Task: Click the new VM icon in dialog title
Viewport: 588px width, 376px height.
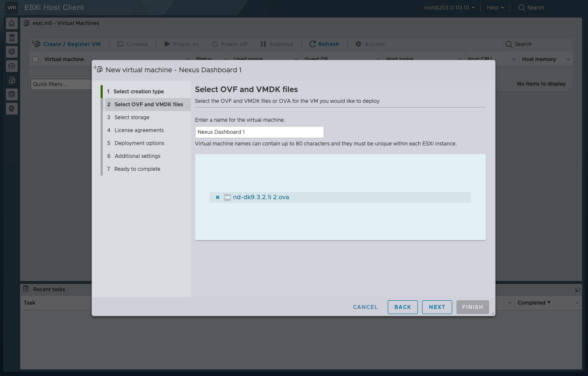Action: 98,69
